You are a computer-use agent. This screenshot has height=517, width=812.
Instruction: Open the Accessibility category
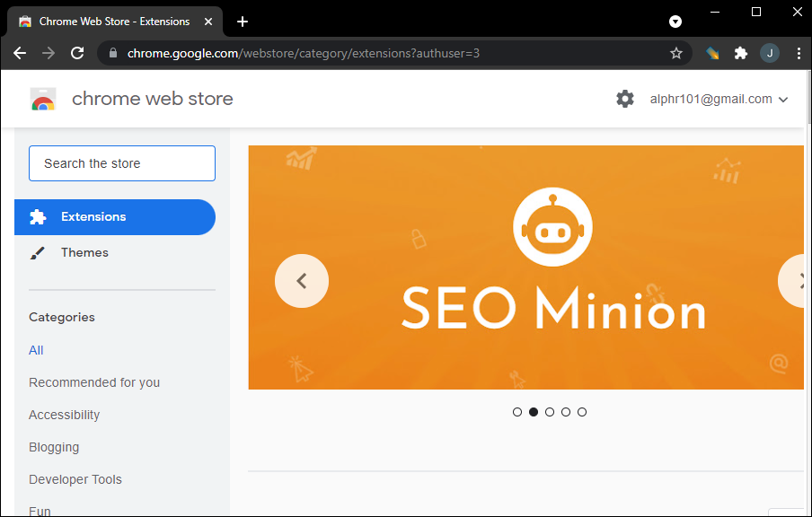click(64, 415)
